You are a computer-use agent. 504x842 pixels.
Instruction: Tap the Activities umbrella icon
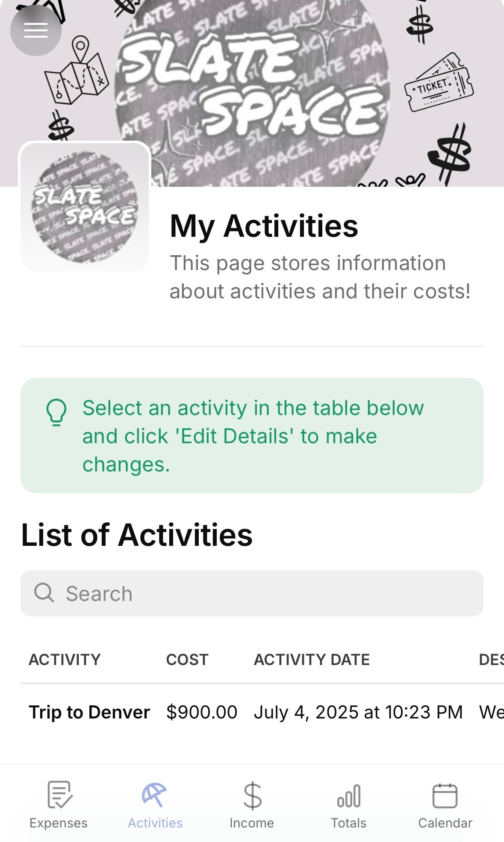pos(155,795)
